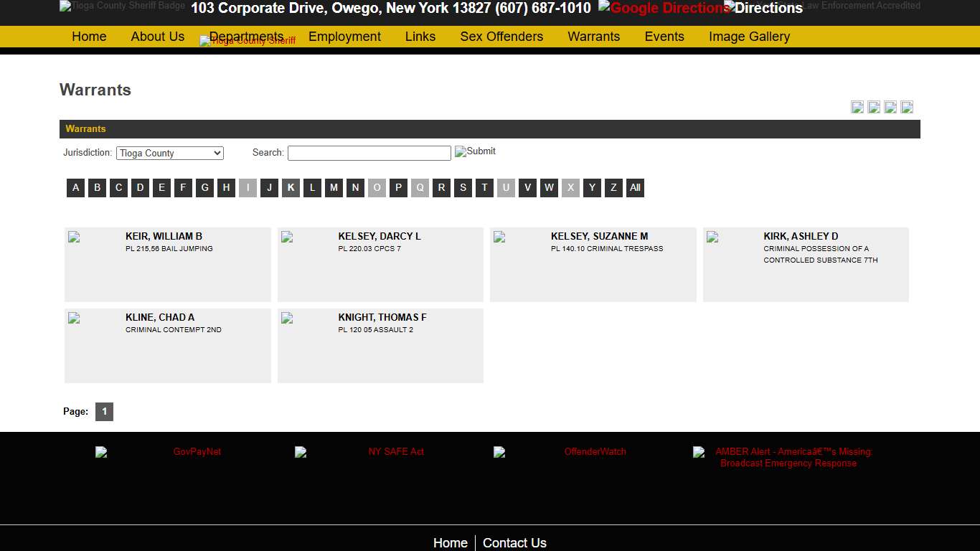Open the NY SAFE Act footer image

point(359,452)
